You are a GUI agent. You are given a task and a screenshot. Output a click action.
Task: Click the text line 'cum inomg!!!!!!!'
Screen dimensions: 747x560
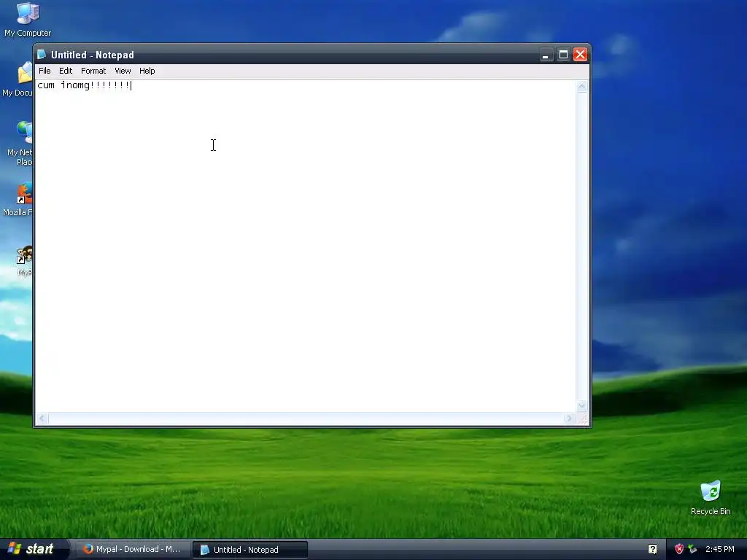tap(84, 85)
